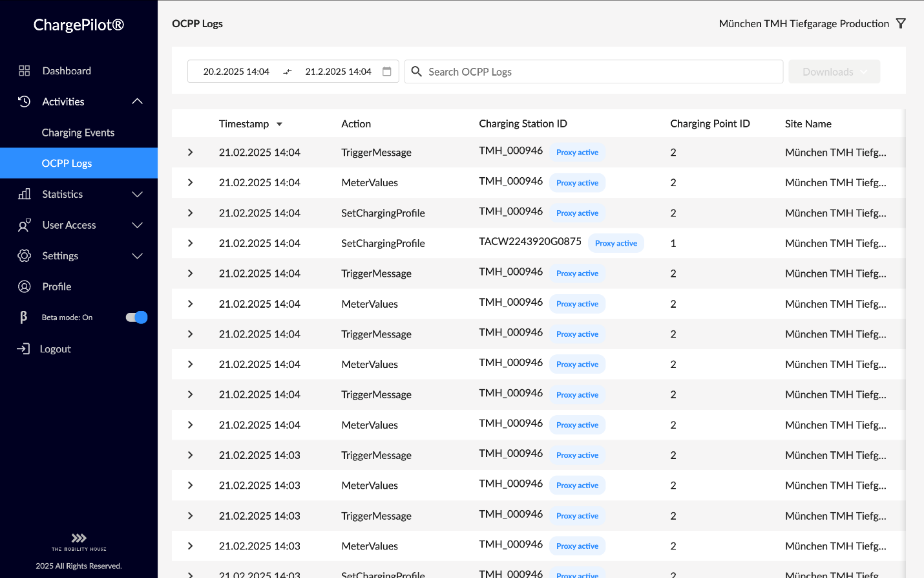Focus the Search OCPP Logs field
This screenshot has width=924, height=578.
(601, 72)
